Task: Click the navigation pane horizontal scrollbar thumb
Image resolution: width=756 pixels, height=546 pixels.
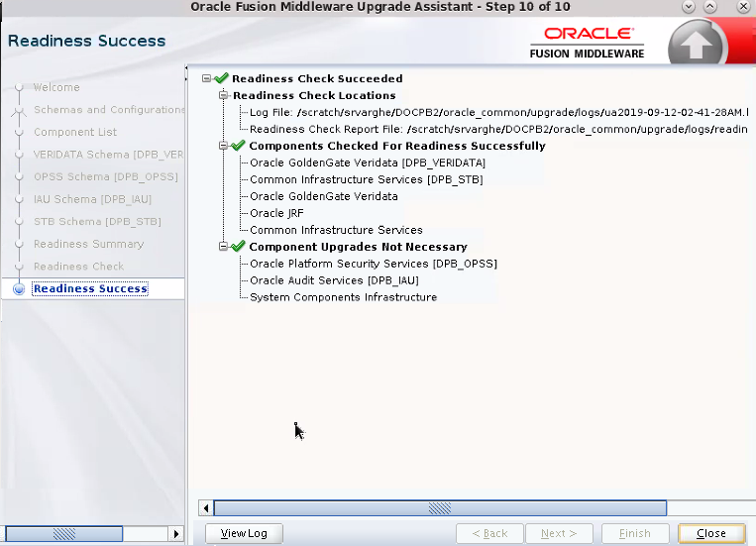Action: click(x=64, y=534)
